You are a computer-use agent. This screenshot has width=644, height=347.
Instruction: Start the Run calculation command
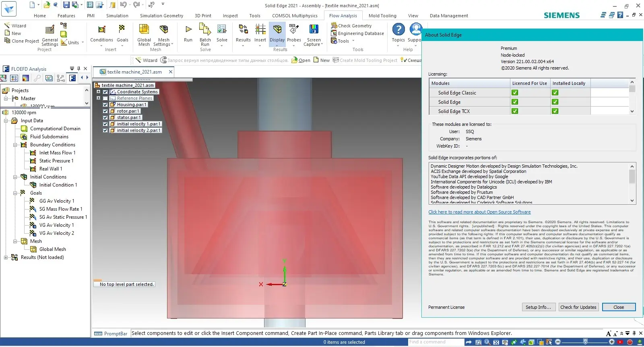point(188,33)
